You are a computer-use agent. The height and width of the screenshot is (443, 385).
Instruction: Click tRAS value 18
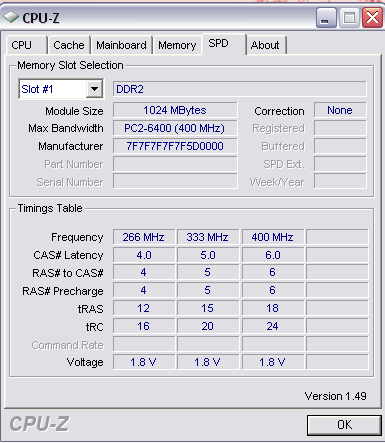(x=273, y=308)
